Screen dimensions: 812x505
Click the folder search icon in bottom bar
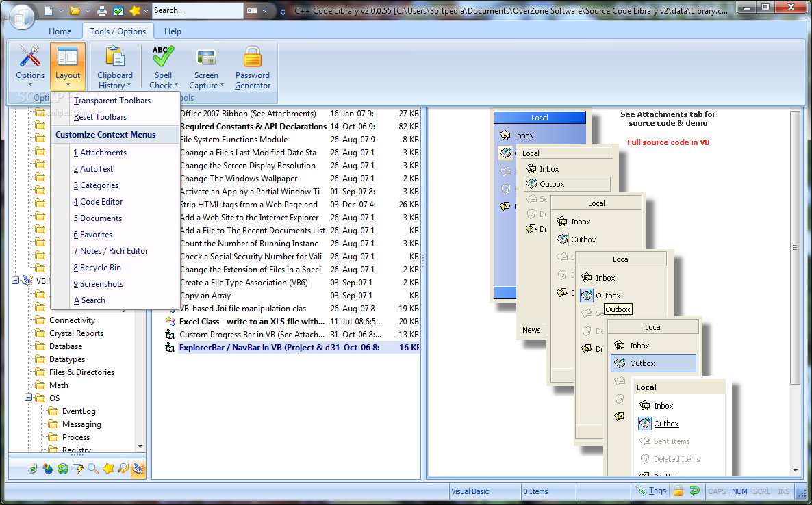point(123,469)
